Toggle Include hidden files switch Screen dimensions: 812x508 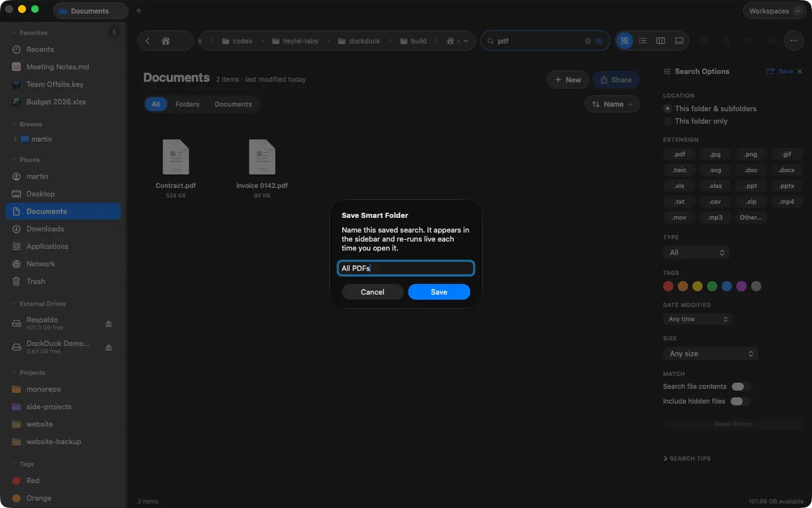739,401
